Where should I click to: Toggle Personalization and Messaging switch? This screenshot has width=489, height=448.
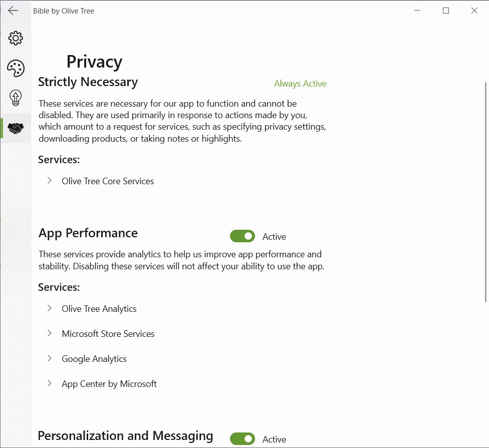[x=242, y=439]
